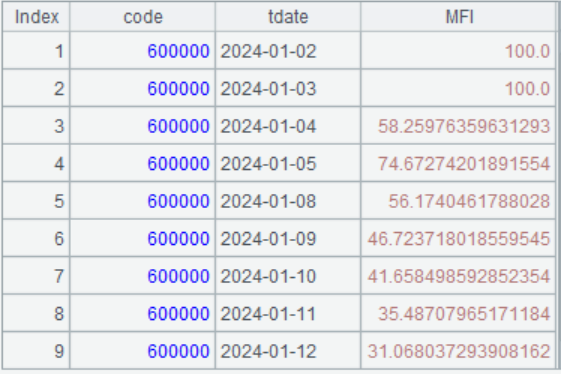This screenshot has height=374, width=561.
Task: Select code 600000 in row 2024-01-02
Action: point(143,51)
